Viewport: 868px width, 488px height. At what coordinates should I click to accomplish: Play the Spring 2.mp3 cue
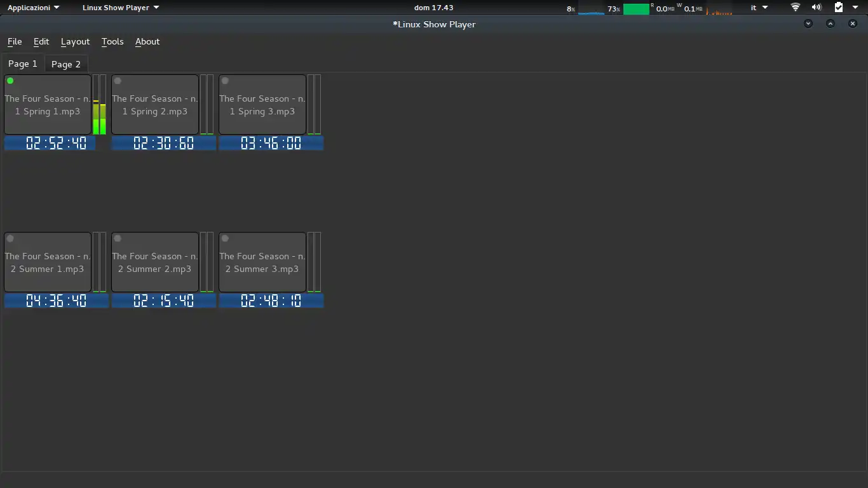pyautogui.click(x=155, y=105)
